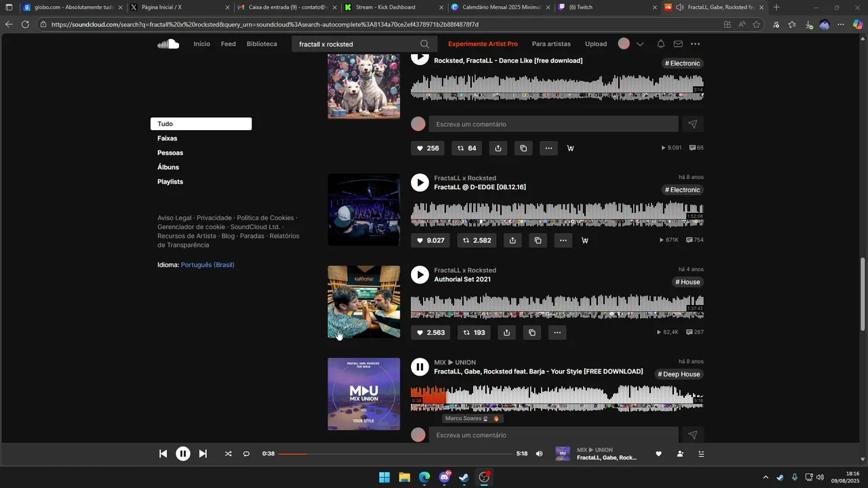Screen dimensions: 868x488
Task: Like the currently playing track in player
Action: pos(658,454)
